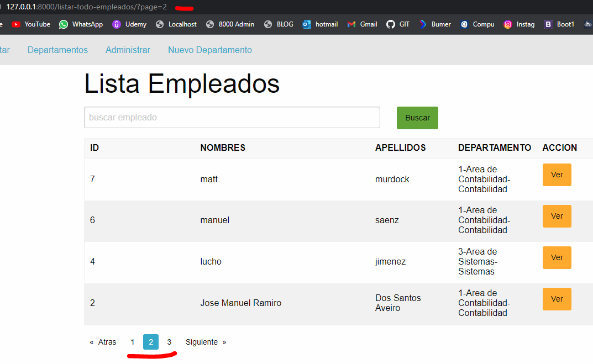Click Nuevo Departamento in navbar
The image size is (593, 364).
pyautogui.click(x=210, y=50)
